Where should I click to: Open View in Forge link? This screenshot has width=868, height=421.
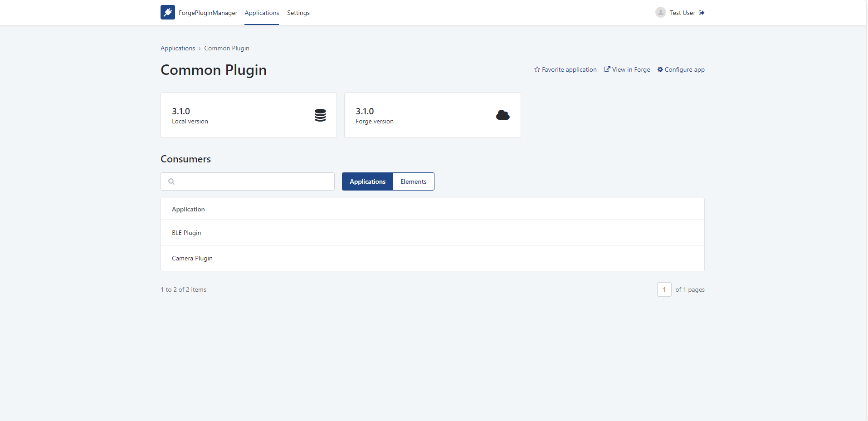627,69
